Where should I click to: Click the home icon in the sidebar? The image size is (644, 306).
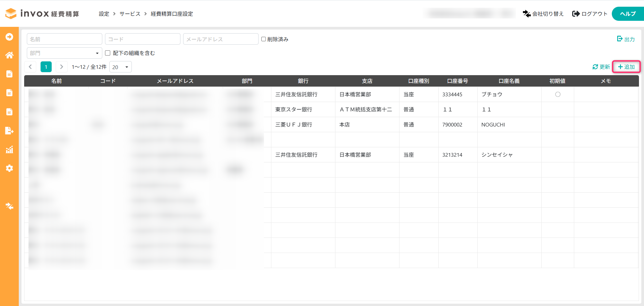click(x=9, y=55)
